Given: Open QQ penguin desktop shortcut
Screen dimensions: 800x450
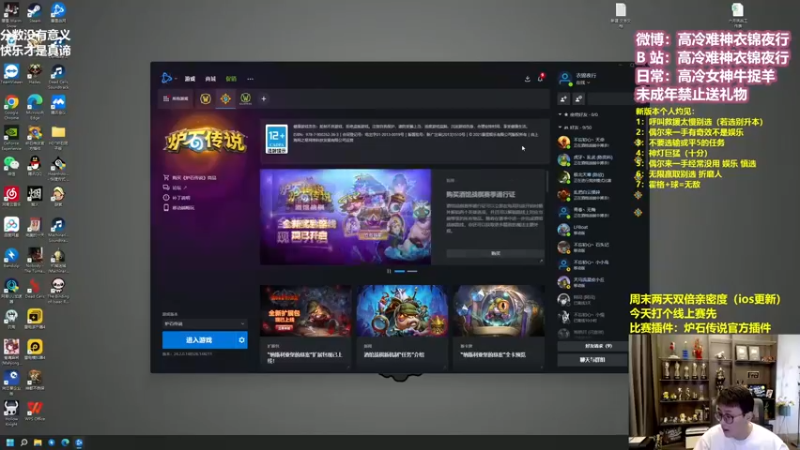Looking at the screenshot, I should tap(35, 166).
